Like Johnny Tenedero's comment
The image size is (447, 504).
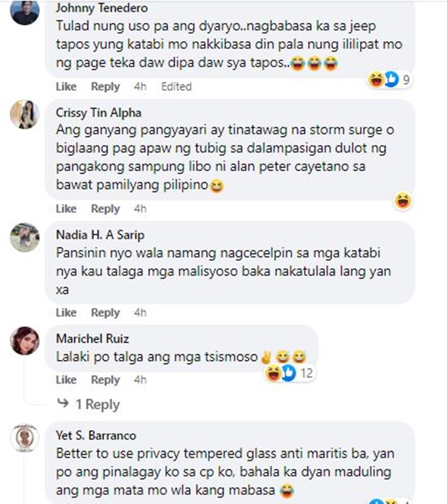click(x=66, y=86)
